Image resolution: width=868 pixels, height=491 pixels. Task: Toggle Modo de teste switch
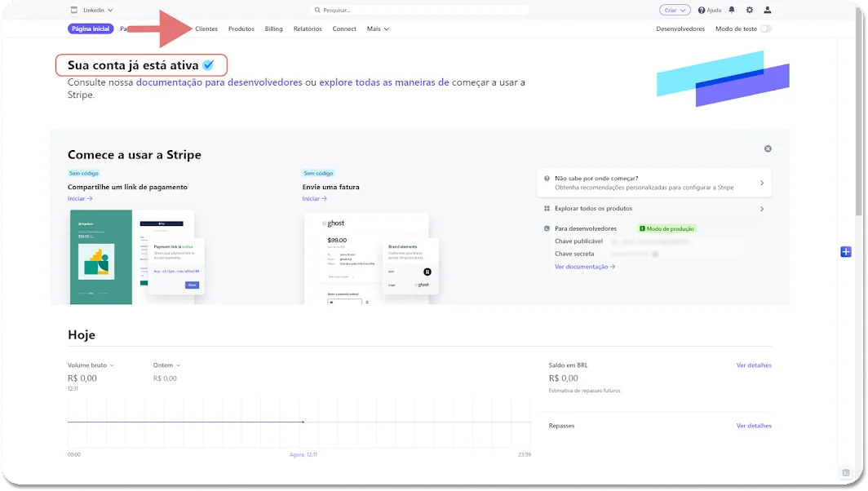(x=765, y=29)
